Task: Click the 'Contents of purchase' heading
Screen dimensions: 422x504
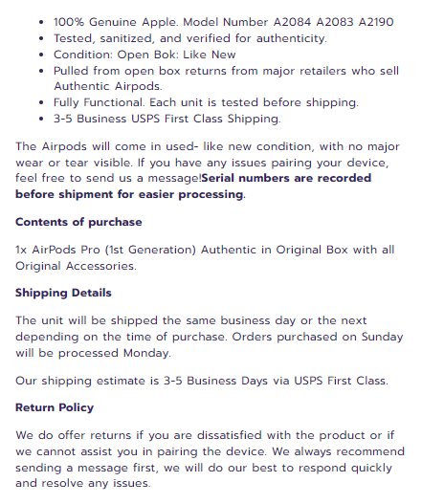Action: pos(78,222)
